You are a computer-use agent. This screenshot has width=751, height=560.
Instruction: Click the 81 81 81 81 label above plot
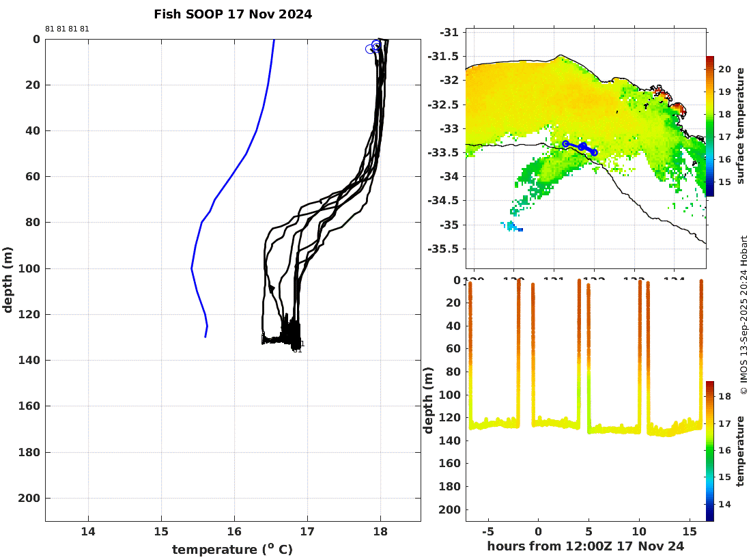tap(67, 29)
